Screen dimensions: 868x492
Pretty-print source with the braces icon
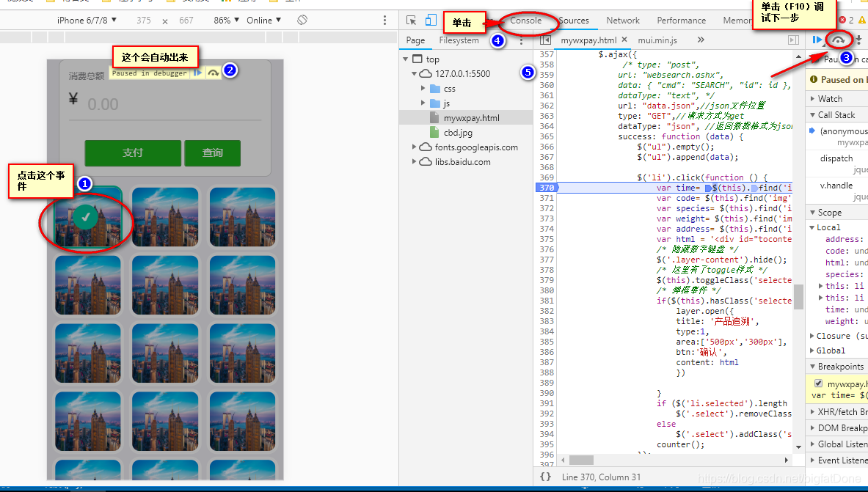point(545,477)
